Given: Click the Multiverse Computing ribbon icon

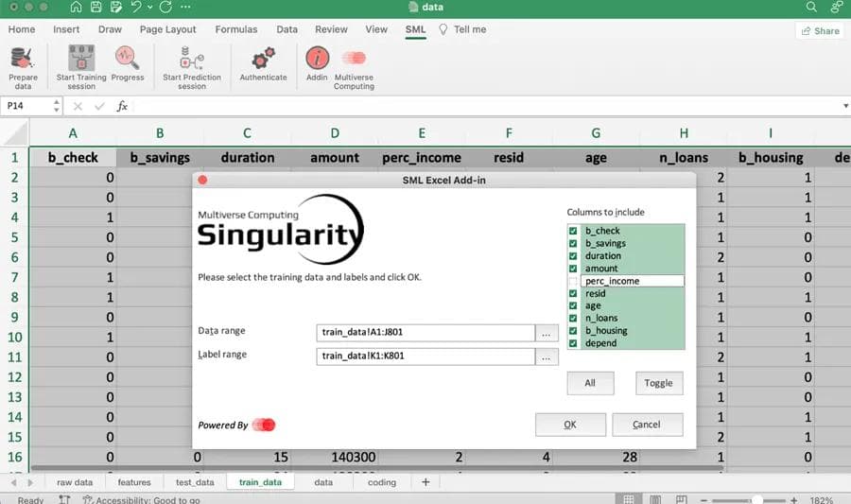Looking at the screenshot, I should [x=354, y=59].
